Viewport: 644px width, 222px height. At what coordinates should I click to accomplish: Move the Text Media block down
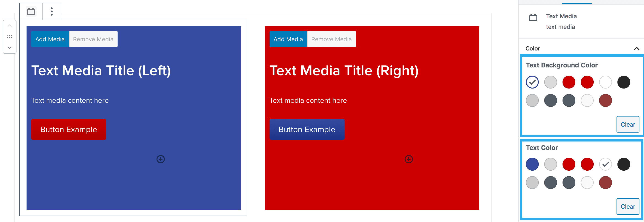[10, 48]
